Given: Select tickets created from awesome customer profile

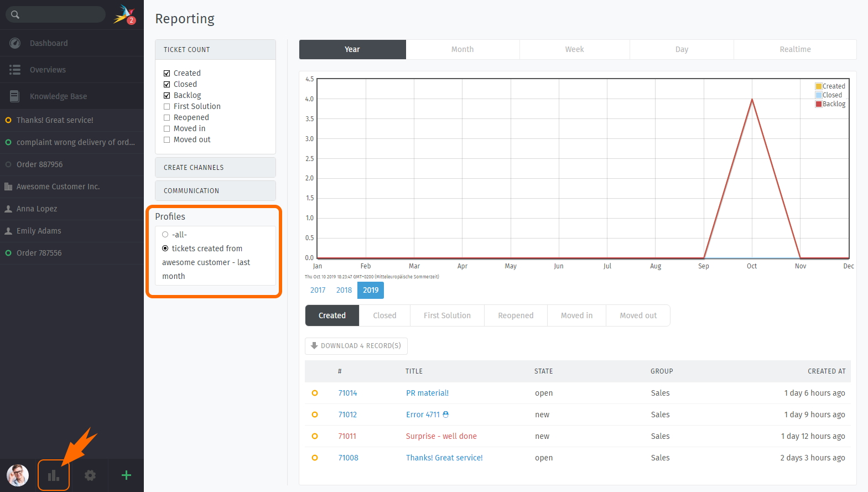Looking at the screenshot, I should point(165,248).
